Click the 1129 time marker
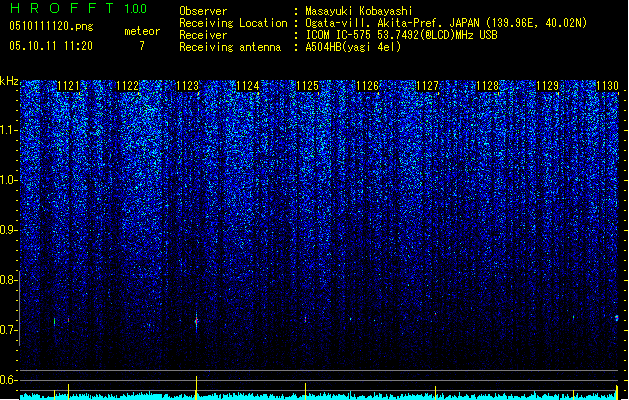This screenshot has height=400, width=629. pos(548,85)
